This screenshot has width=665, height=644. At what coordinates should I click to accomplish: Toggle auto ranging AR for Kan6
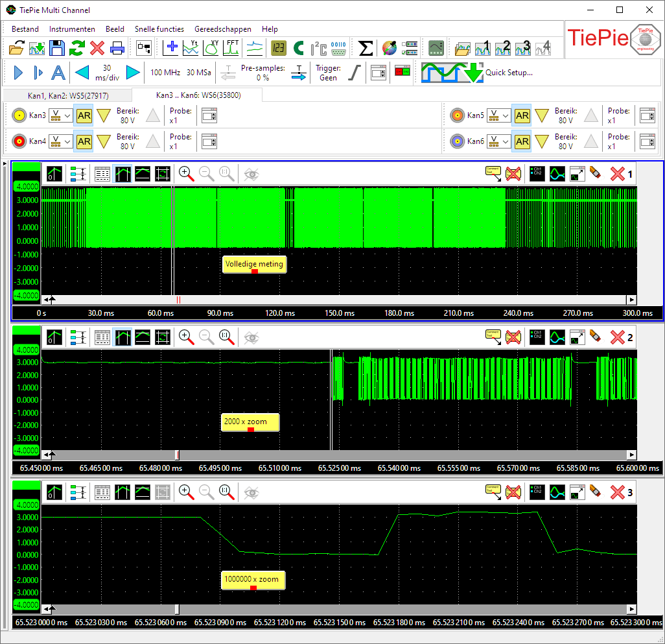click(522, 141)
